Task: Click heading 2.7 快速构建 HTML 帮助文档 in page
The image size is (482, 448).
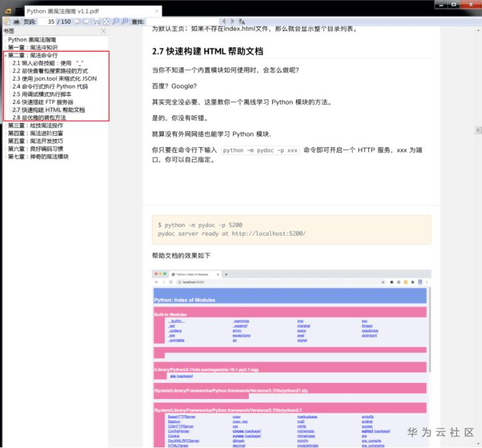Action: point(207,51)
